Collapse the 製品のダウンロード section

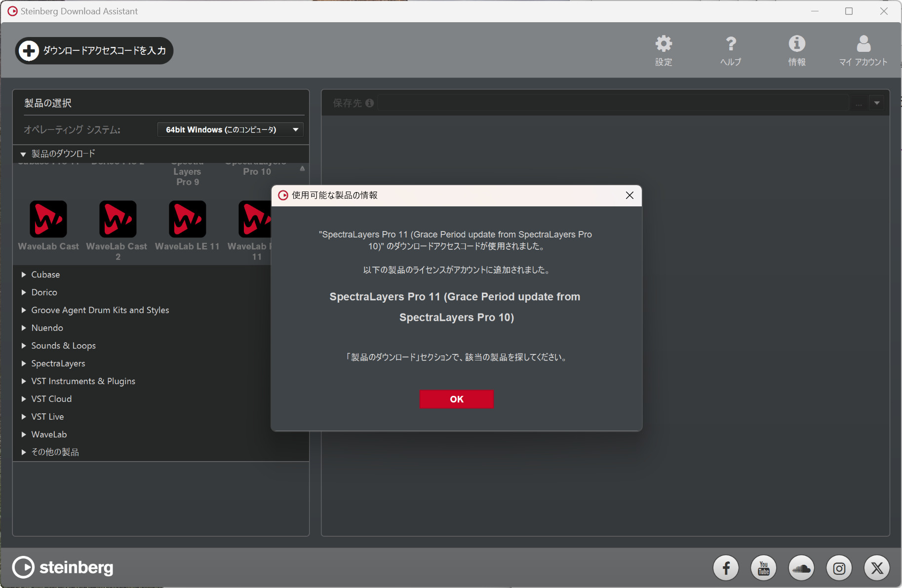click(x=23, y=154)
